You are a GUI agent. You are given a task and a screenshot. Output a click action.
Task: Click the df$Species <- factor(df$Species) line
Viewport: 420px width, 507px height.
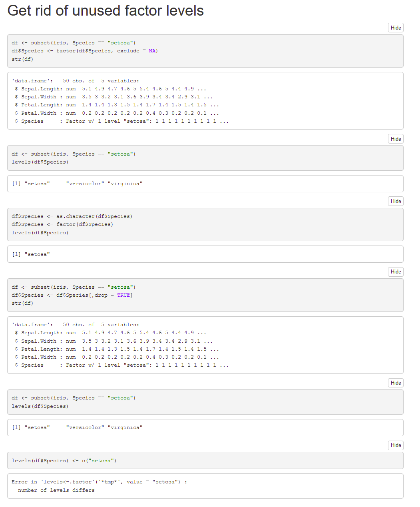pyautogui.click(x=62, y=224)
